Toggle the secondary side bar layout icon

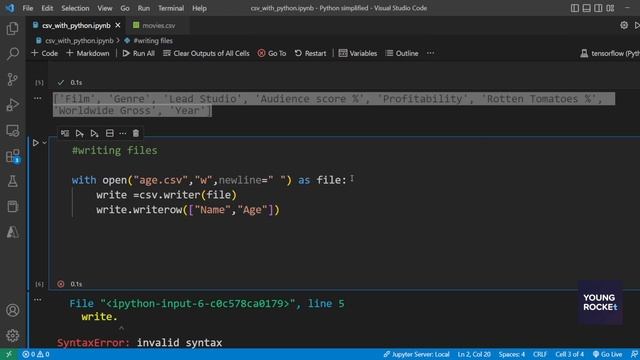[598, 8]
